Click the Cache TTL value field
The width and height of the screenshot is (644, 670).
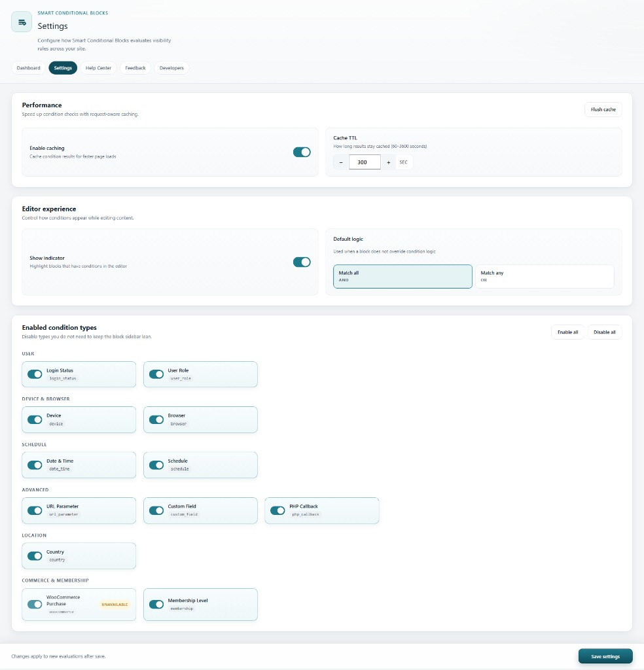(365, 162)
